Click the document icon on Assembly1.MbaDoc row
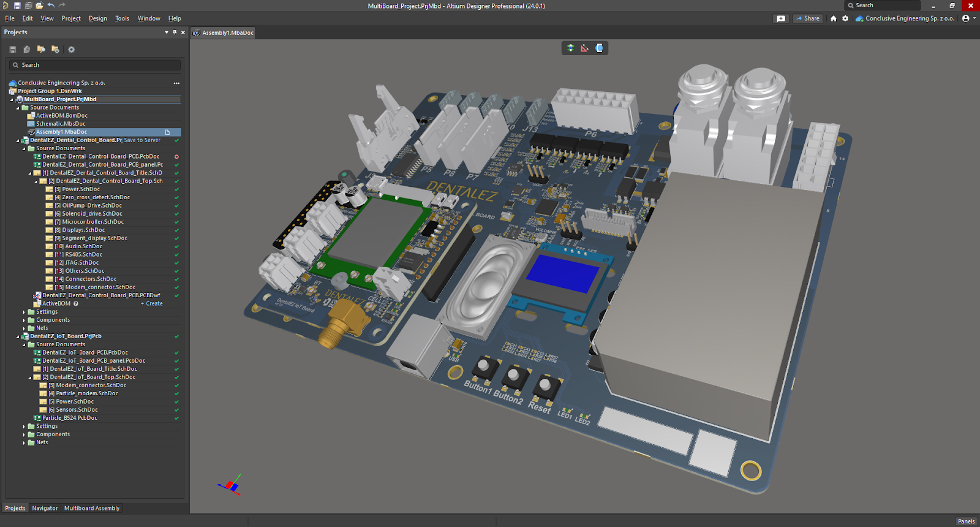The image size is (980, 527). coord(167,132)
